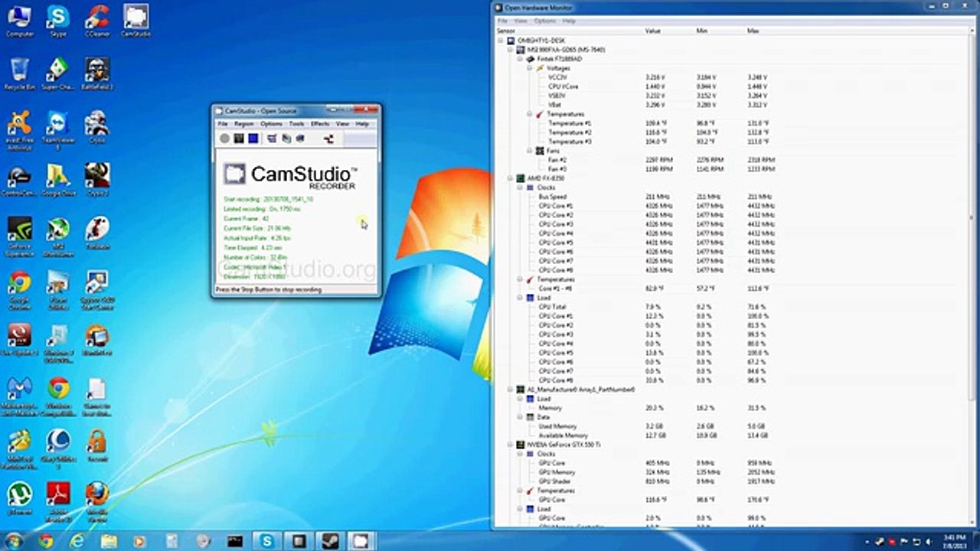Screen dimensions: 980x551
Task: Click the Windows Start orb
Action: [14, 541]
